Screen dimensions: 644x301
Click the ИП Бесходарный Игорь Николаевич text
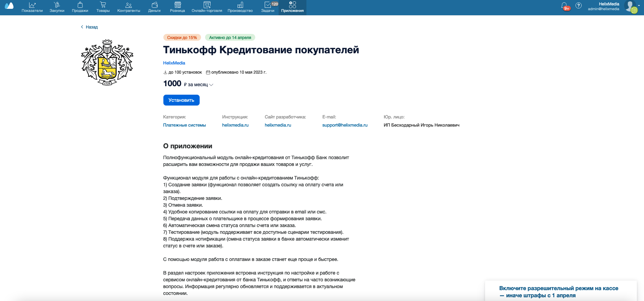coord(422,125)
